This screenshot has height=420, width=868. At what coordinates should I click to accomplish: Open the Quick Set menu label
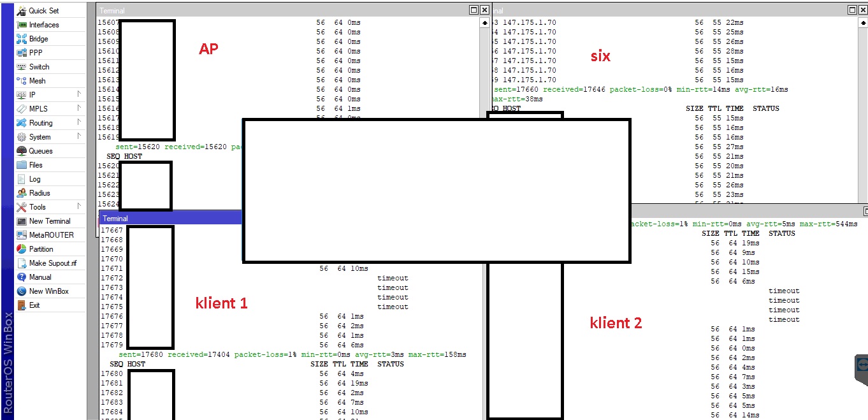pyautogui.click(x=45, y=11)
